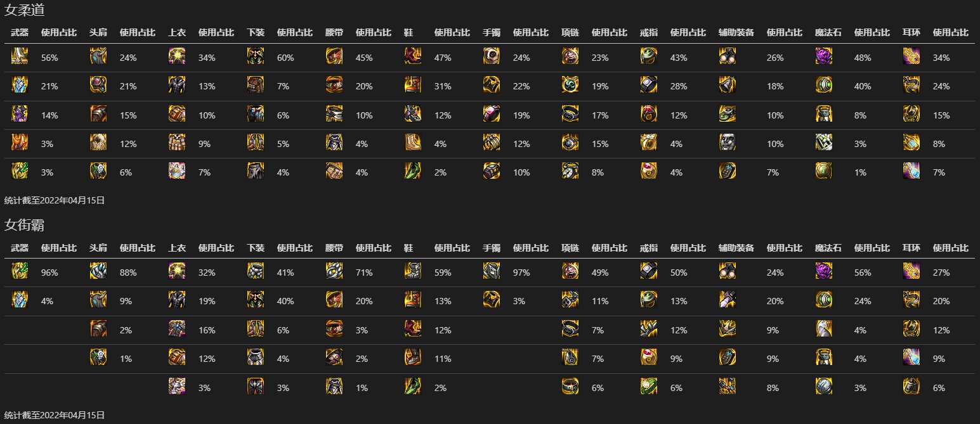Select the 女街霸 魔法石 icon at 56%
The image size is (980, 424).
[x=824, y=271]
